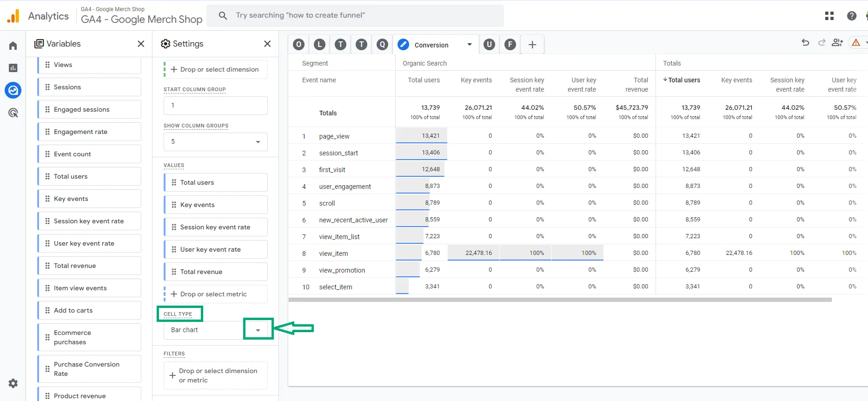Go to Home in the left navigation

(x=13, y=46)
